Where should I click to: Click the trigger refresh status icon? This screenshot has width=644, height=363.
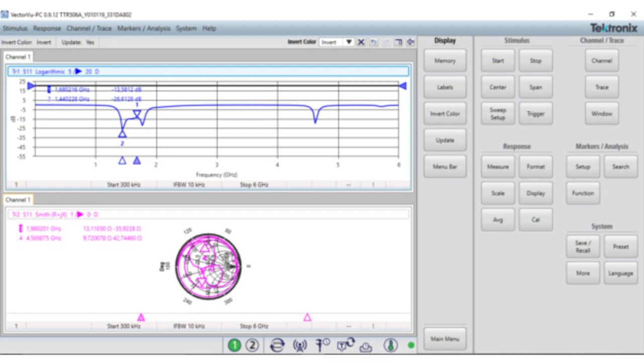tap(346, 345)
